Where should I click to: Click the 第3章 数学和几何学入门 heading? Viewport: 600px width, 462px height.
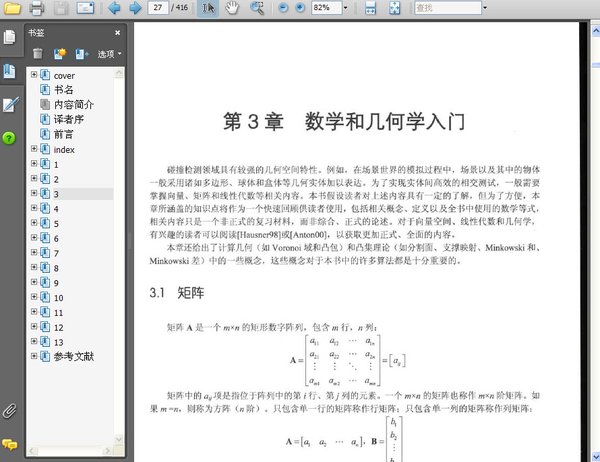344,122
